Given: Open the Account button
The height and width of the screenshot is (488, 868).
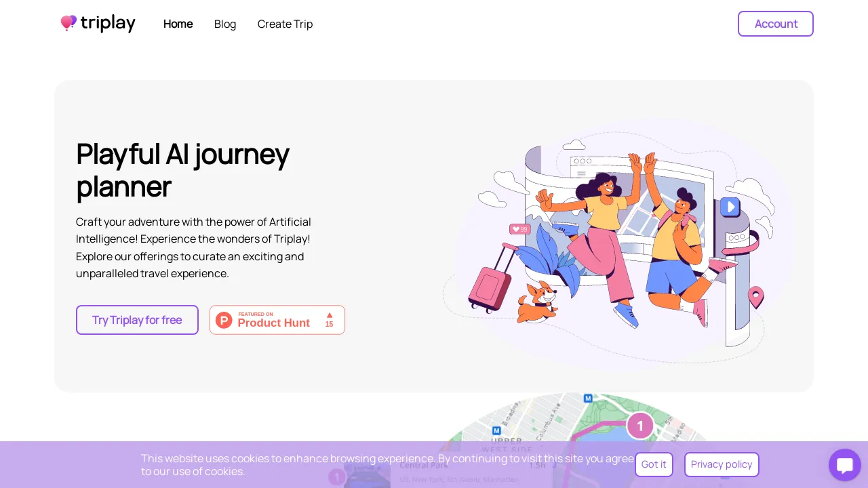Looking at the screenshot, I should pyautogui.click(x=776, y=24).
